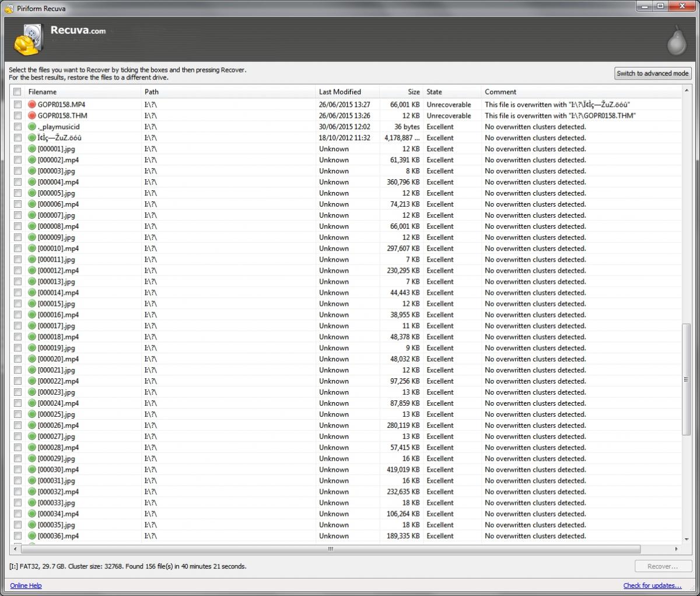Click the green status icon for ._playmusicid
The height and width of the screenshot is (596, 700).
pyautogui.click(x=32, y=127)
